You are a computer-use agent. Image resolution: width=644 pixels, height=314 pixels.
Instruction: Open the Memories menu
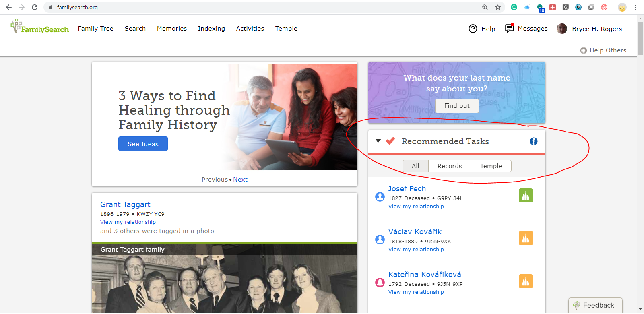(172, 29)
